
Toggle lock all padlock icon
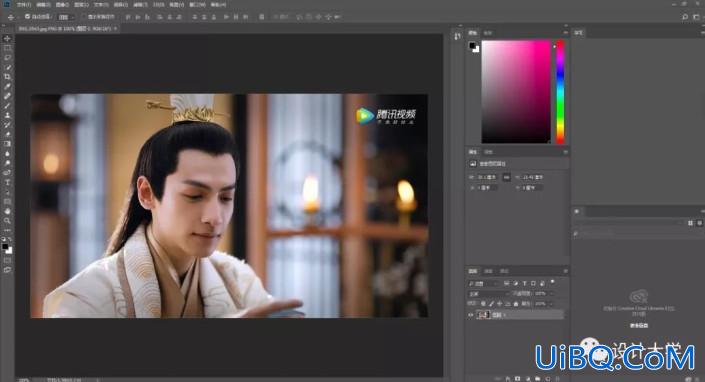(x=516, y=304)
